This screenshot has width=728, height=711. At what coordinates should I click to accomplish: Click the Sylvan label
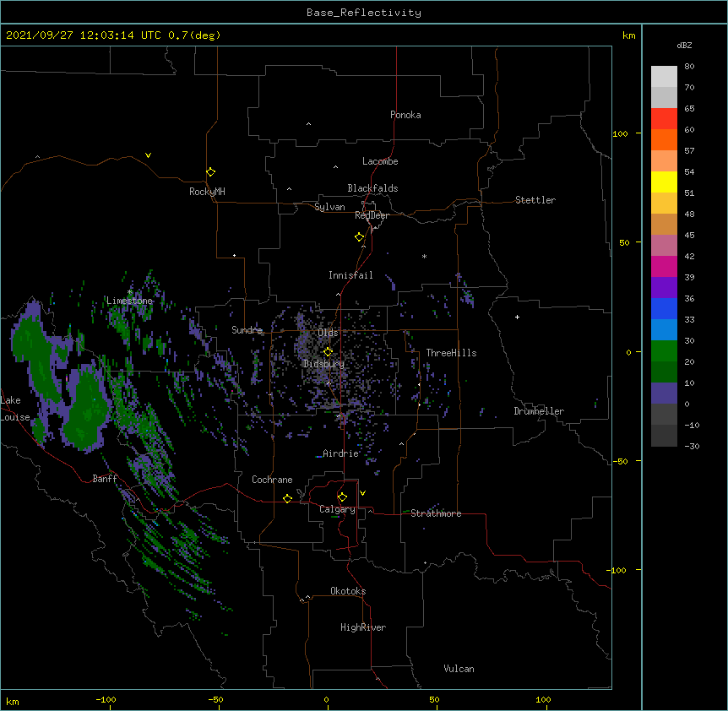[329, 207]
